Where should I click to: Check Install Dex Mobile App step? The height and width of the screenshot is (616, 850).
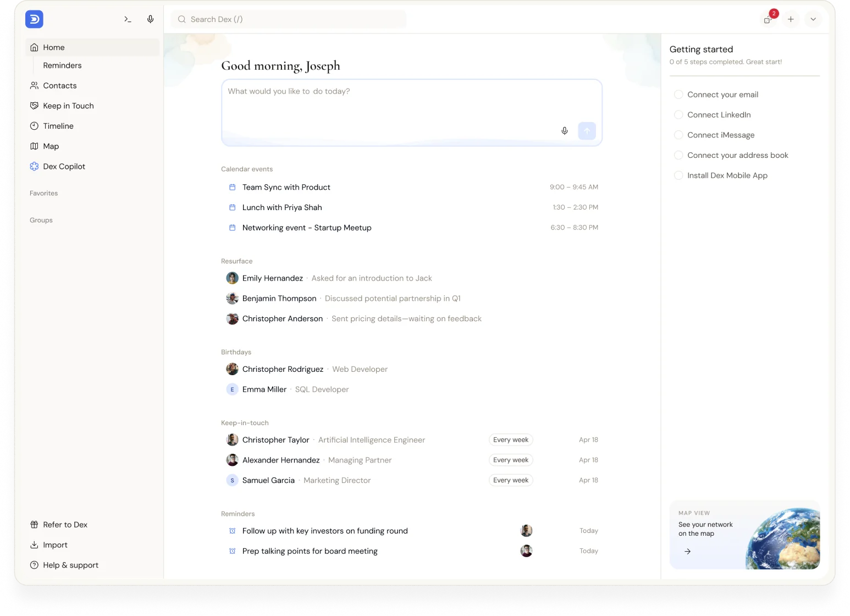(678, 175)
